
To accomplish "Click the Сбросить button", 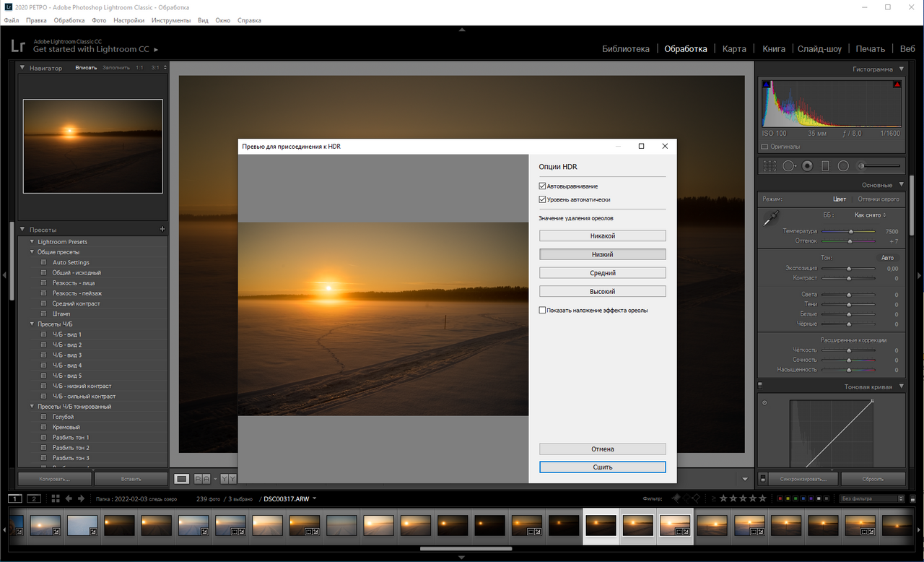I will (872, 479).
